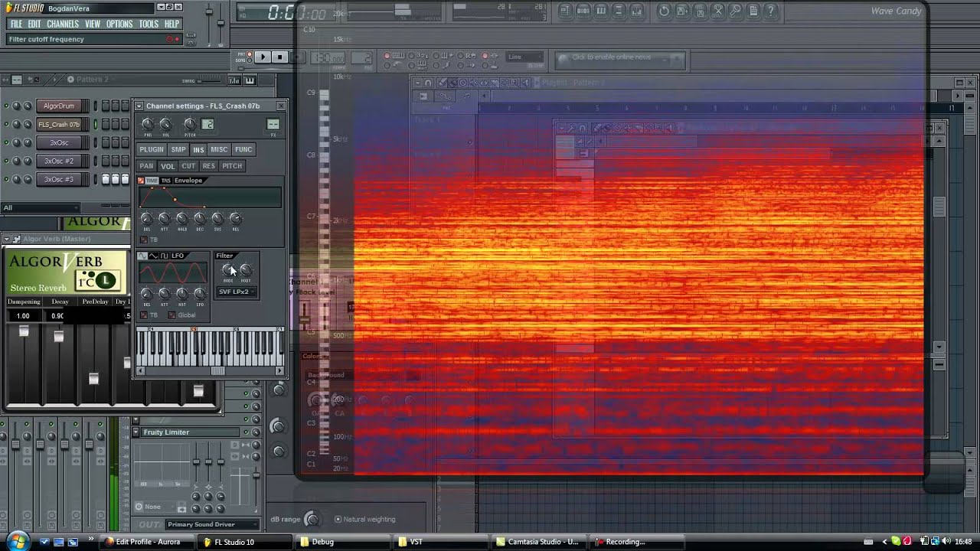Click the Play transport button
This screenshot has width=980, height=551.
pos(263,57)
